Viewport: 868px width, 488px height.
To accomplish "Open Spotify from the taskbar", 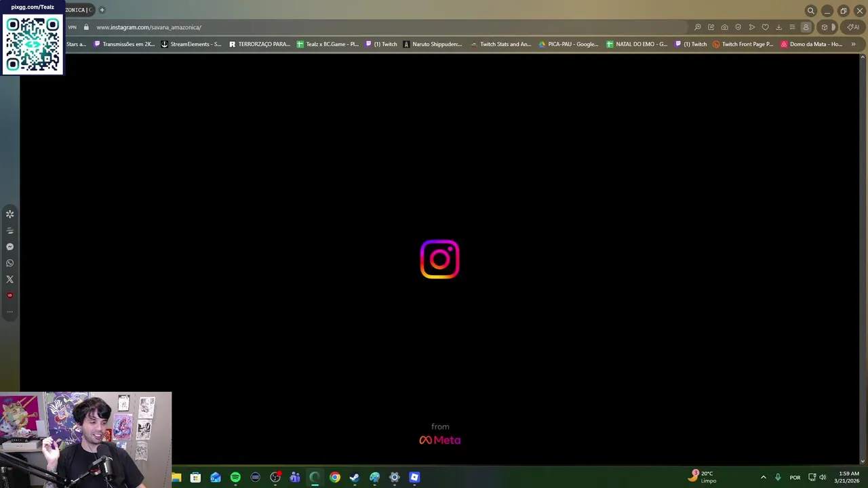I will pyautogui.click(x=235, y=477).
